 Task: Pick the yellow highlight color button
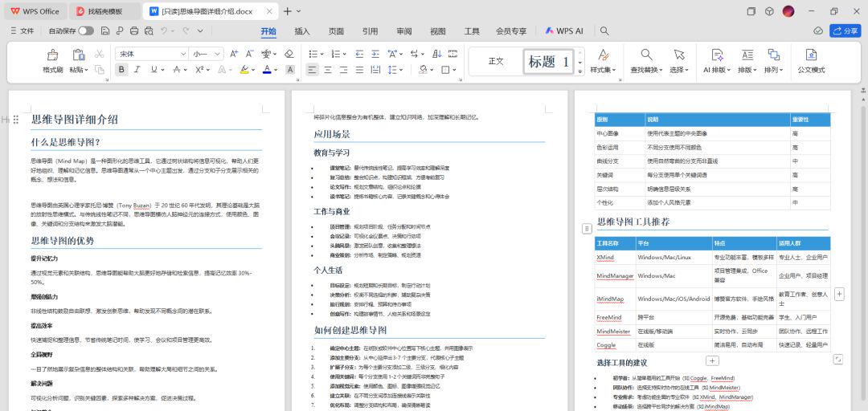(244, 70)
